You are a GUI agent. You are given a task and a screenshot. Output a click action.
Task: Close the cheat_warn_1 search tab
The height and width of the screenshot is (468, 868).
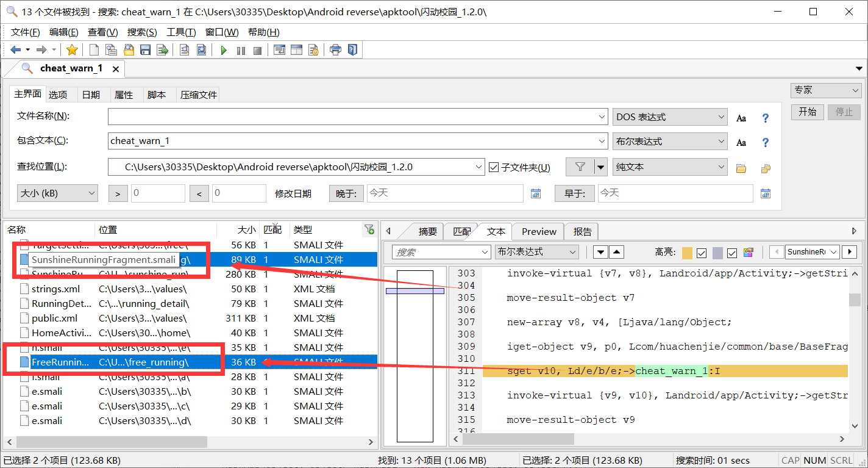click(x=115, y=68)
